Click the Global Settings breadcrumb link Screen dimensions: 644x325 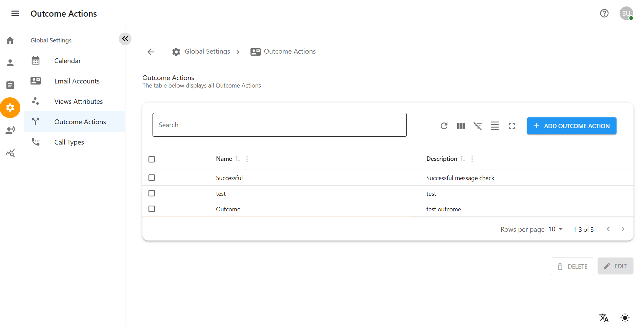tap(207, 52)
